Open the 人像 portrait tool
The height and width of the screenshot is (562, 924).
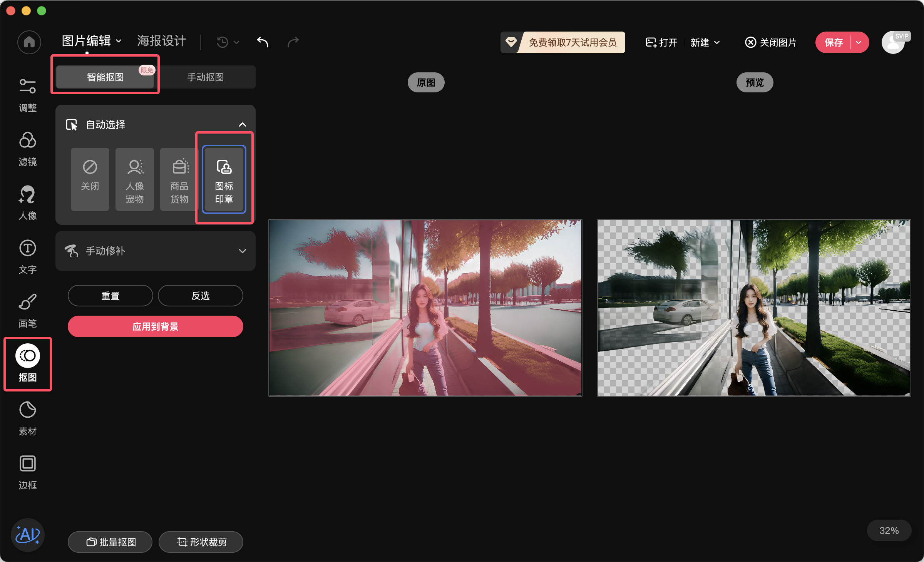click(28, 202)
